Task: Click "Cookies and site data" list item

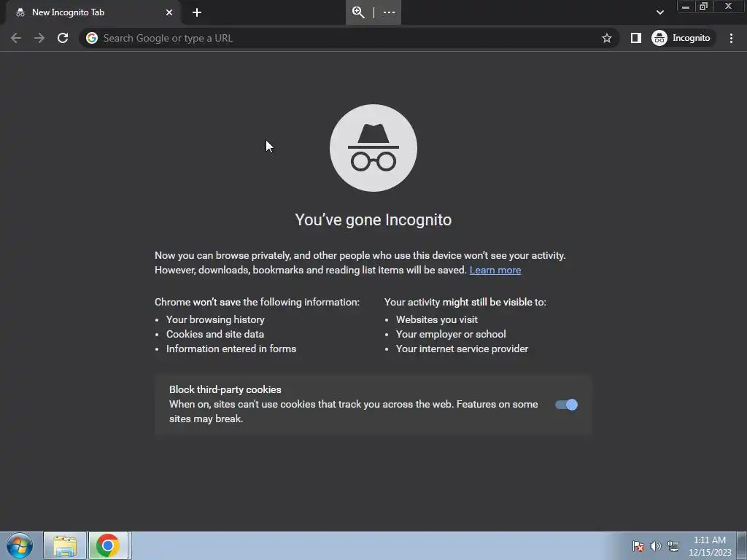Action: (215, 334)
